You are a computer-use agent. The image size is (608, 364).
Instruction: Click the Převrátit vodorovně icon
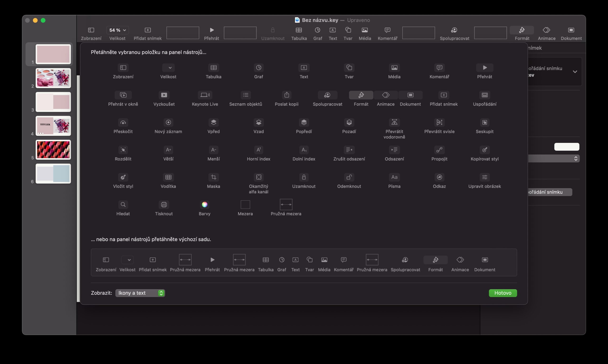394,122
